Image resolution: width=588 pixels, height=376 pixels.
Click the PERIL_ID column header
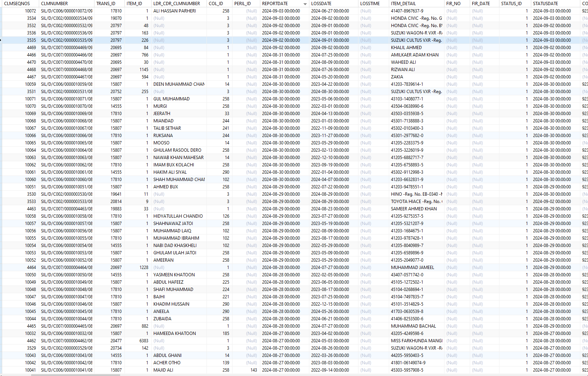[246, 4]
